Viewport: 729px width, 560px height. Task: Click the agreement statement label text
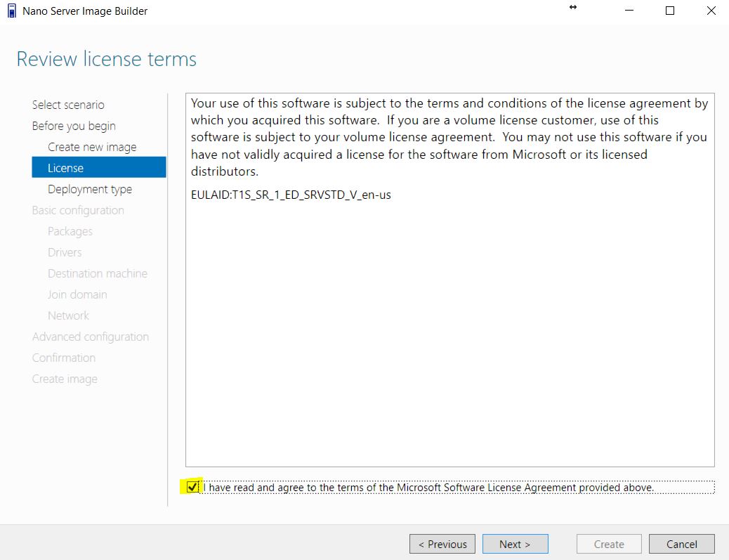[x=428, y=488]
